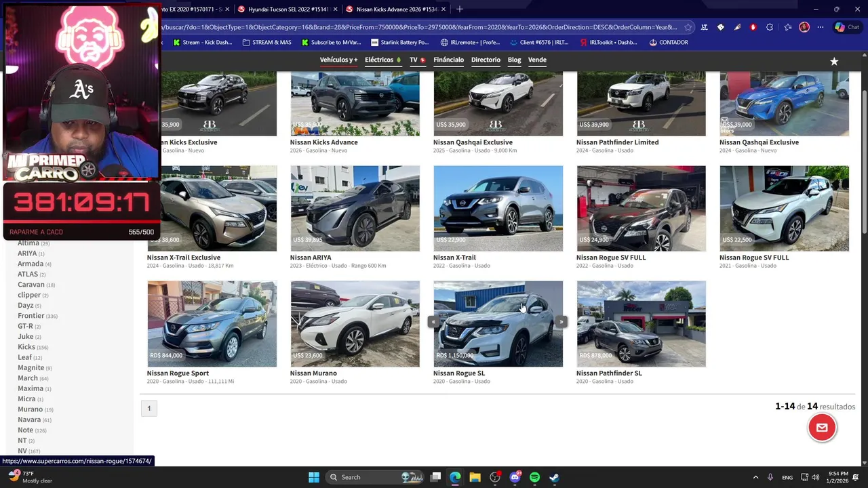Open volume control in system tray
This screenshot has height=488, width=868.
815,477
